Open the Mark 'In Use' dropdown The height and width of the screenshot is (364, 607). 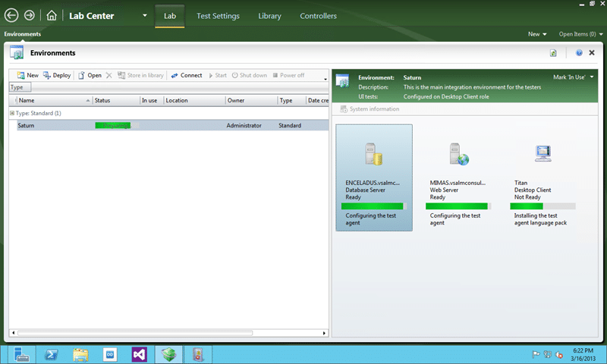point(574,77)
